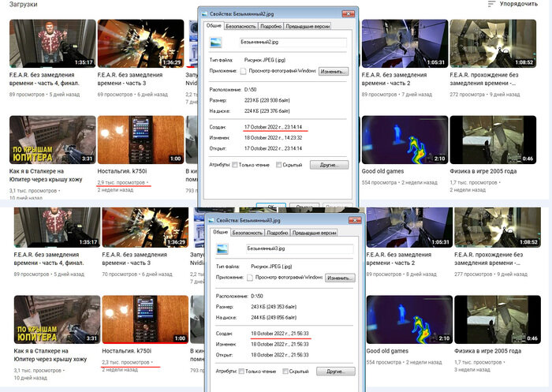The image size is (552, 392).
Task: Click the underlined 2,3 тыс. просмотров text
Action: (125, 362)
